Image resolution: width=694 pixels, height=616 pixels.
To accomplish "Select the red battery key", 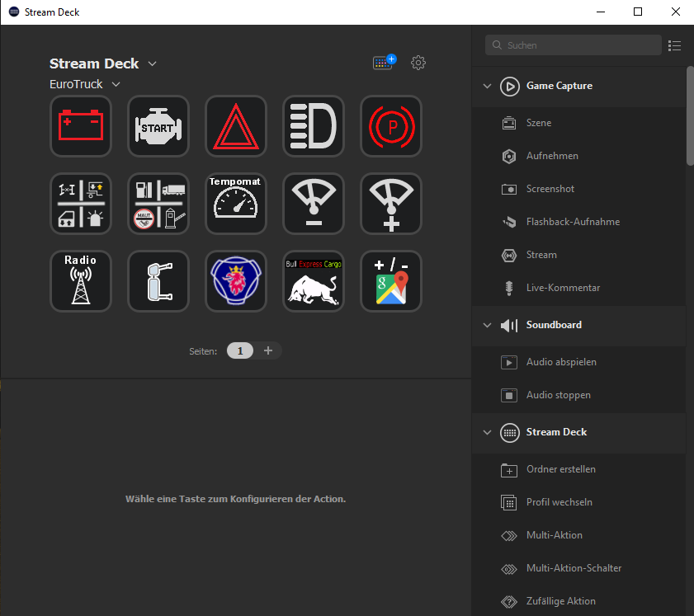I will 81,126.
